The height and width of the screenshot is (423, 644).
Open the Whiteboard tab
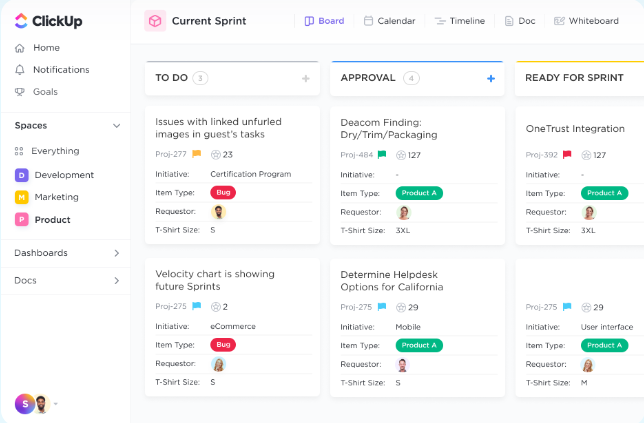pos(586,21)
